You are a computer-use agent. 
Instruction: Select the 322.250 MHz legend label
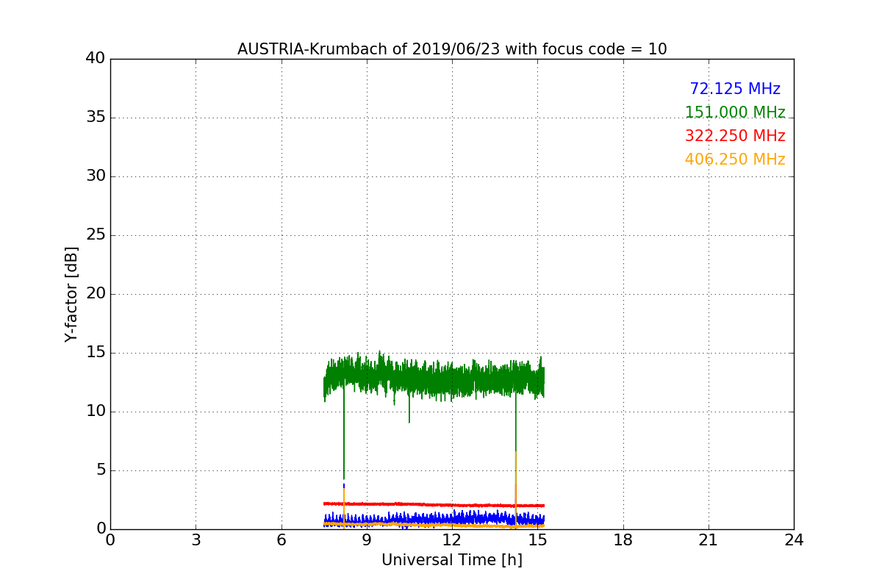[735, 136]
